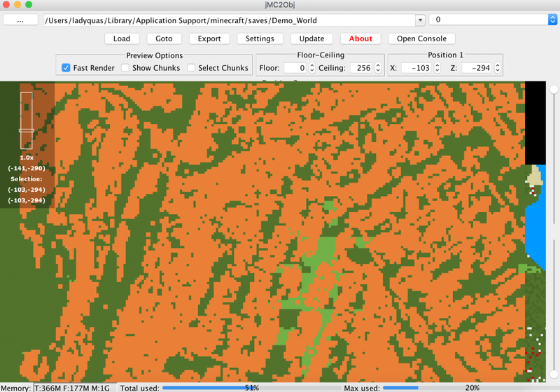The width and height of the screenshot is (560, 392).
Task: Click the map zoom slider handle
Action: [26, 130]
